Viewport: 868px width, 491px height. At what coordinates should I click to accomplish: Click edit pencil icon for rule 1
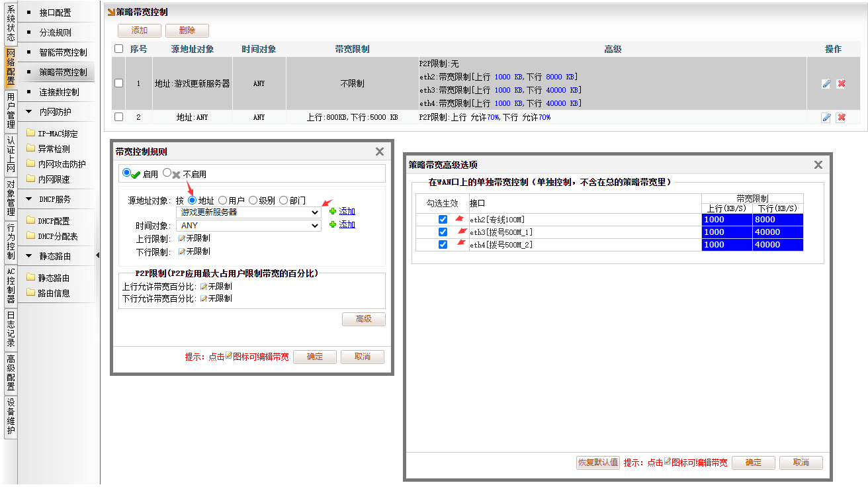click(826, 84)
